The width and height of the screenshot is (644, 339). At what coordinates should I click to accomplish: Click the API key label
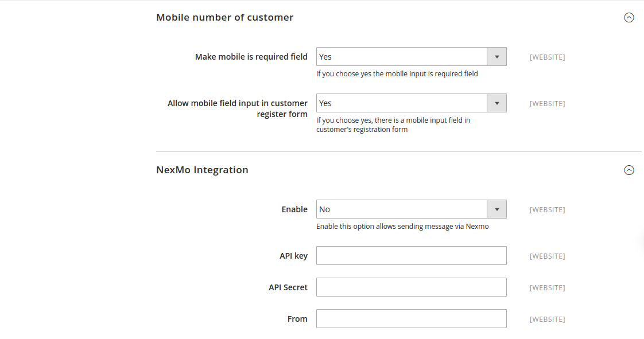click(293, 256)
